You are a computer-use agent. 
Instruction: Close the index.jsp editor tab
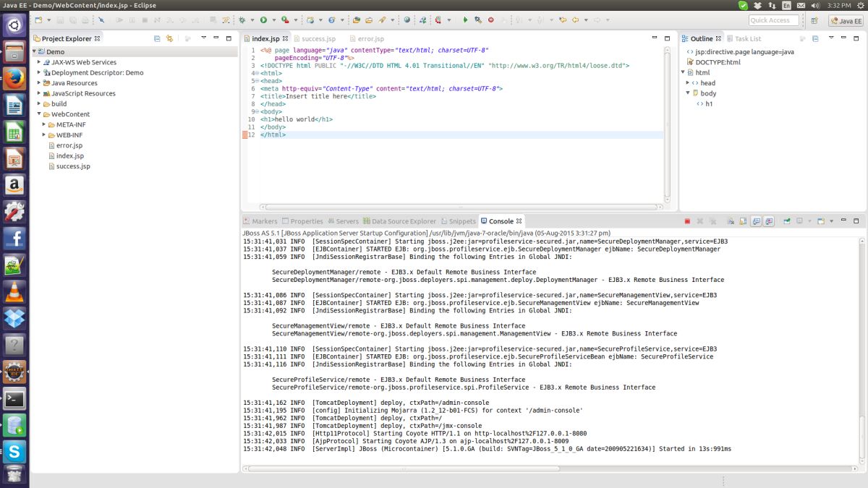[285, 38]
